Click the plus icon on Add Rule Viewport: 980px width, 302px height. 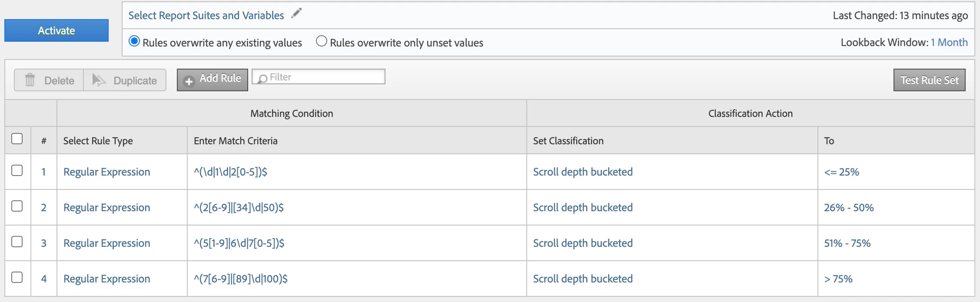click(x=189, y=81)
